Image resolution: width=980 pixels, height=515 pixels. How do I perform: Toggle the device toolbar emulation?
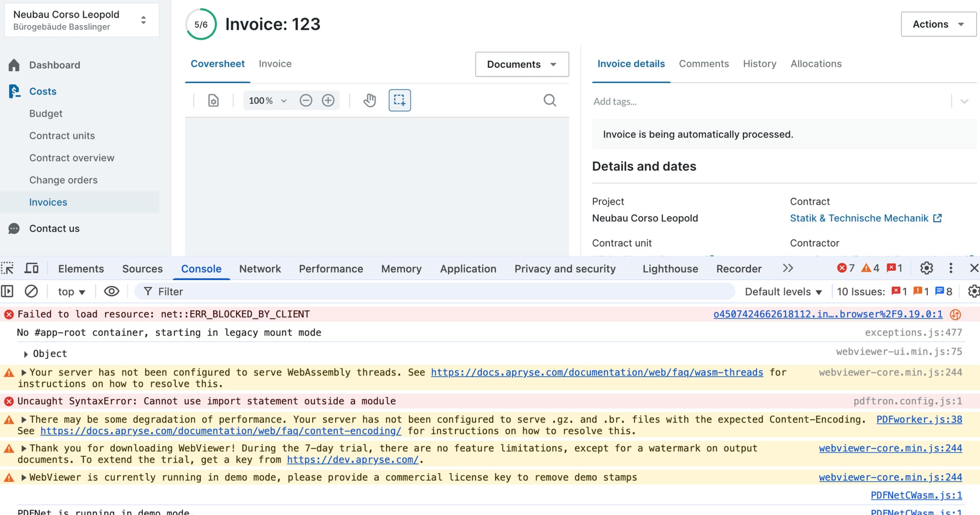[x=32, y=268]
